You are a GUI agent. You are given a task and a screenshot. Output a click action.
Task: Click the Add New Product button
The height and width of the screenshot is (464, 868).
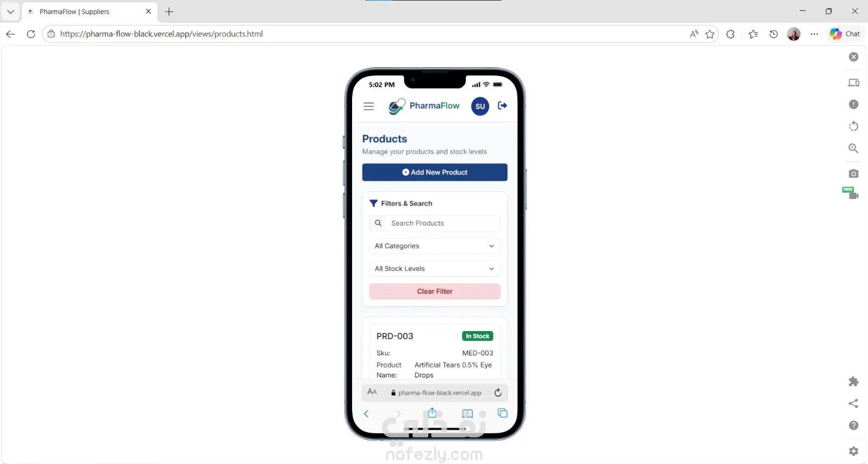[x=435, y=172]
